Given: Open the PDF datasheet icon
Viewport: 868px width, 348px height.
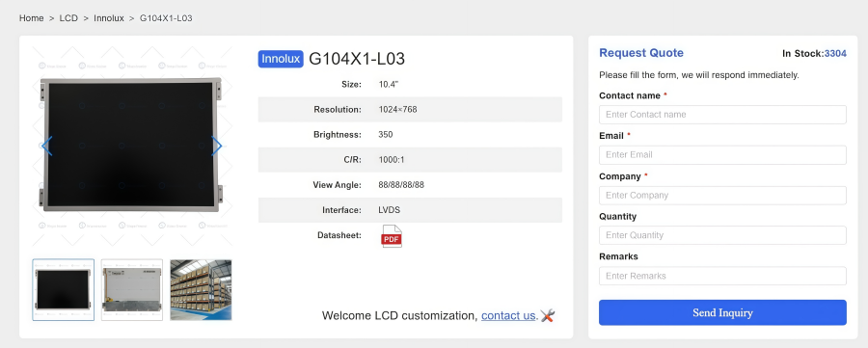Looking at the screenshot, I should pyautogui.click(x=392, y=236).
